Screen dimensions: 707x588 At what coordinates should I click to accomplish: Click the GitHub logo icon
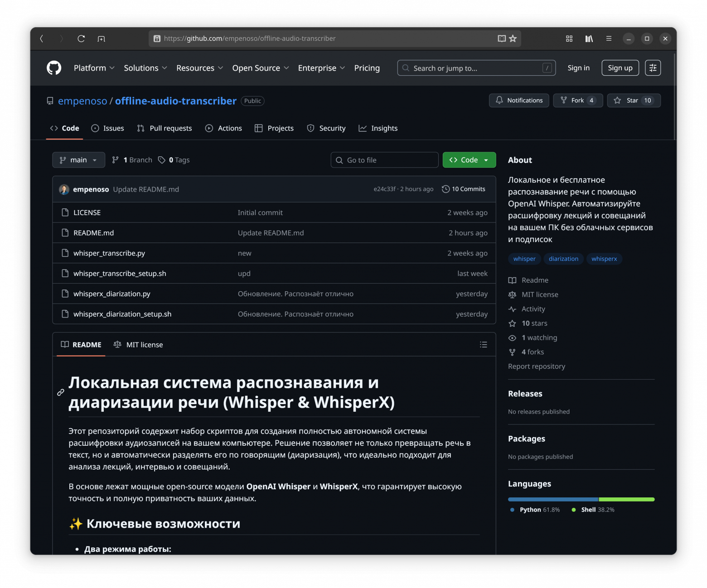(54, 68)
